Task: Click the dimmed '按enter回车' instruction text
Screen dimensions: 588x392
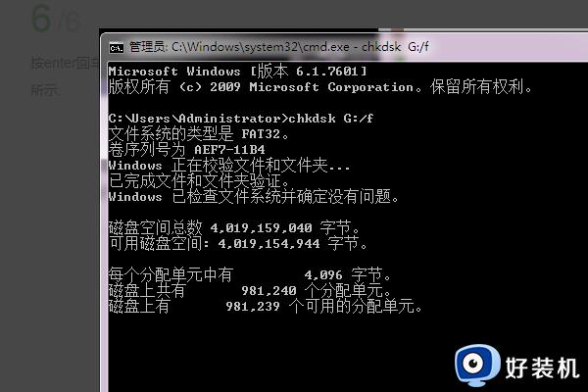Action: (x=65, y=63)
